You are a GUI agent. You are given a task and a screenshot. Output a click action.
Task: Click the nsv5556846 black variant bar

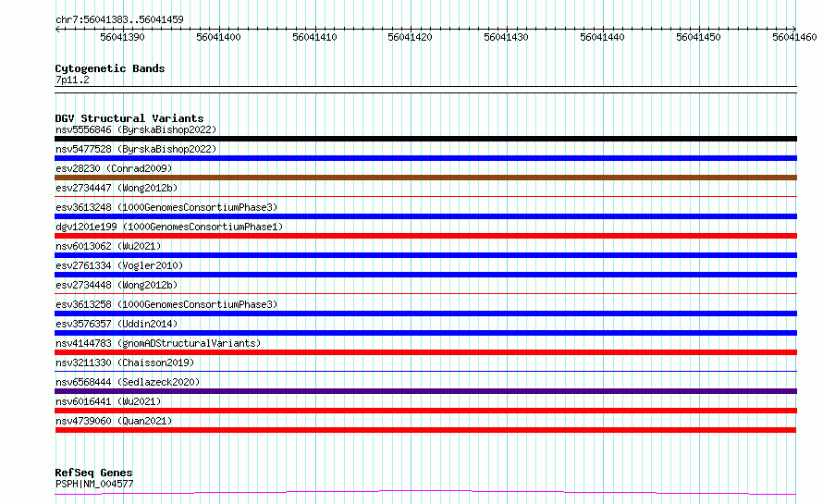(425, 139)
